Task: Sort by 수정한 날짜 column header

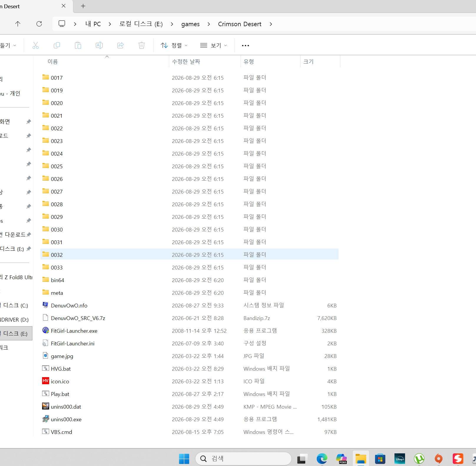Action: [186, 61]
